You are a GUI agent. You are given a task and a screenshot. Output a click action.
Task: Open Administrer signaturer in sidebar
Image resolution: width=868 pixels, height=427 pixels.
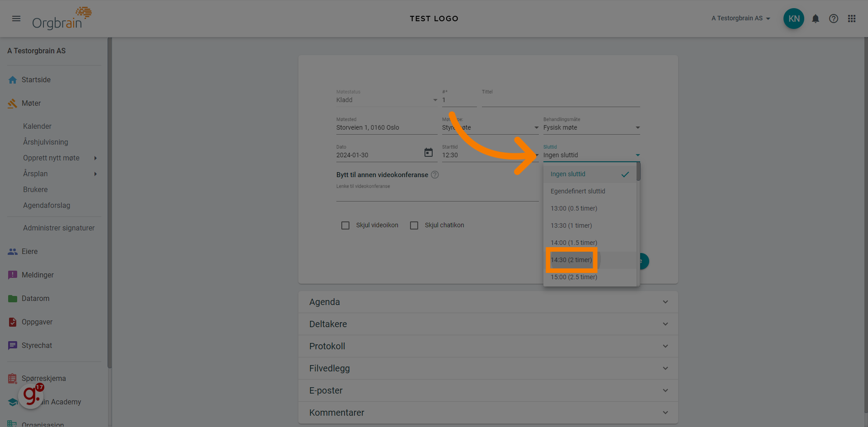(59, 228)
